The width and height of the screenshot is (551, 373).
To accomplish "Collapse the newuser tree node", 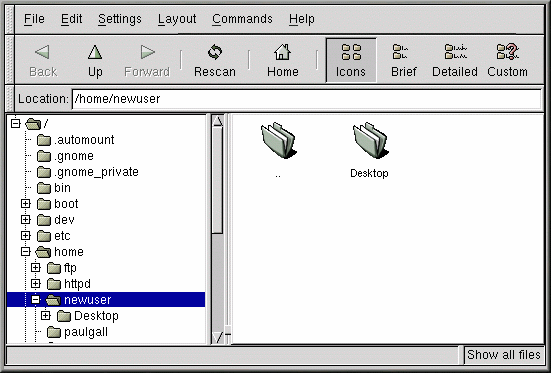I will point(35,300).
